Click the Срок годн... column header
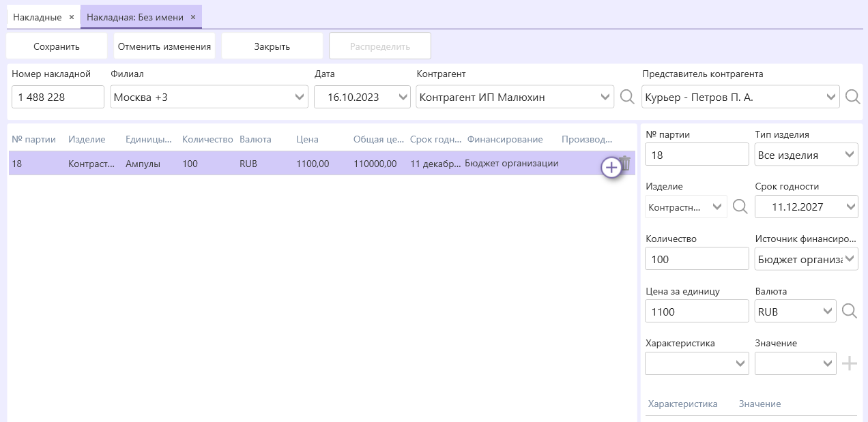The width and height of the screenshot is (868, 422). [x=436, y=139]
